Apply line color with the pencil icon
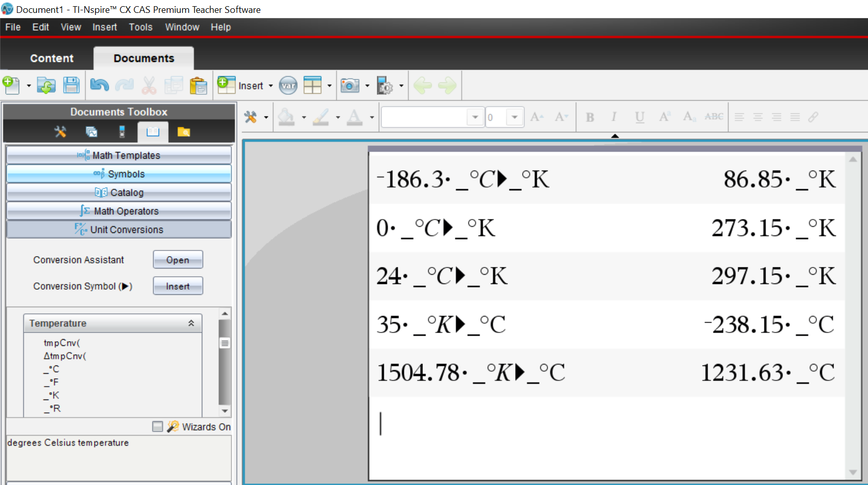868x485 pixels. pyautogui.click(x=321, y=117)
